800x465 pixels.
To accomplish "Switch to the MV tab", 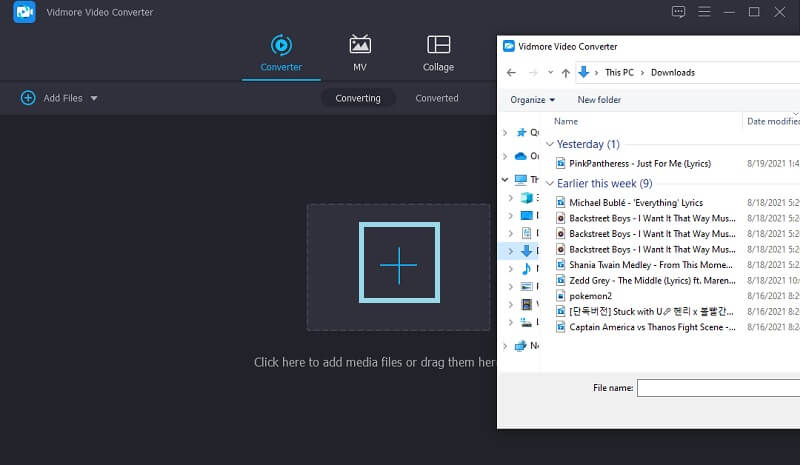I will [359, 45].
